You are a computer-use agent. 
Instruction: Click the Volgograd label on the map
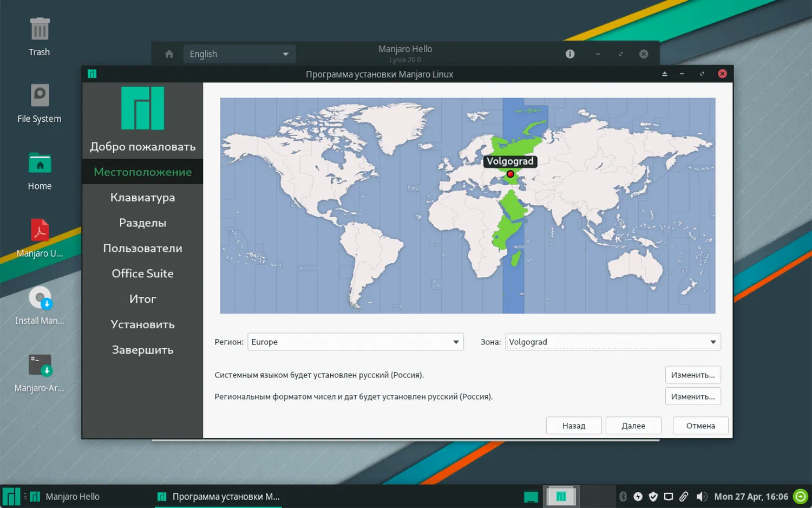coord(510,161)
